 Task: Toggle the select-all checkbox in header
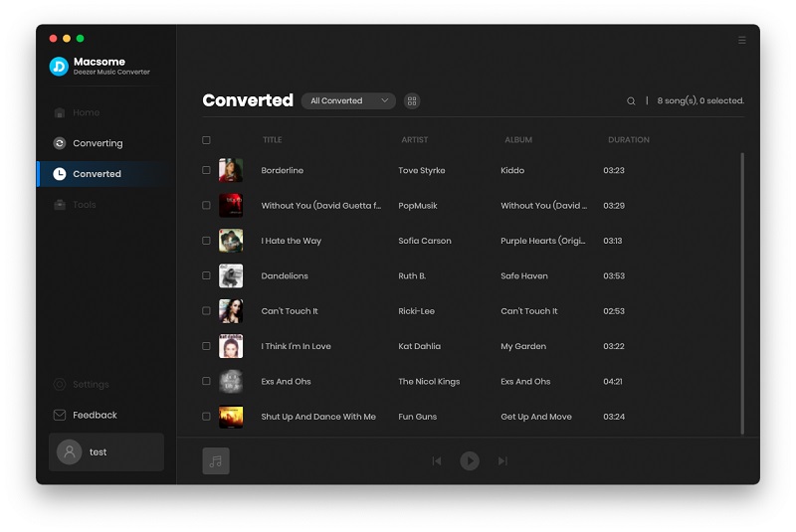(x=206, y=140)
